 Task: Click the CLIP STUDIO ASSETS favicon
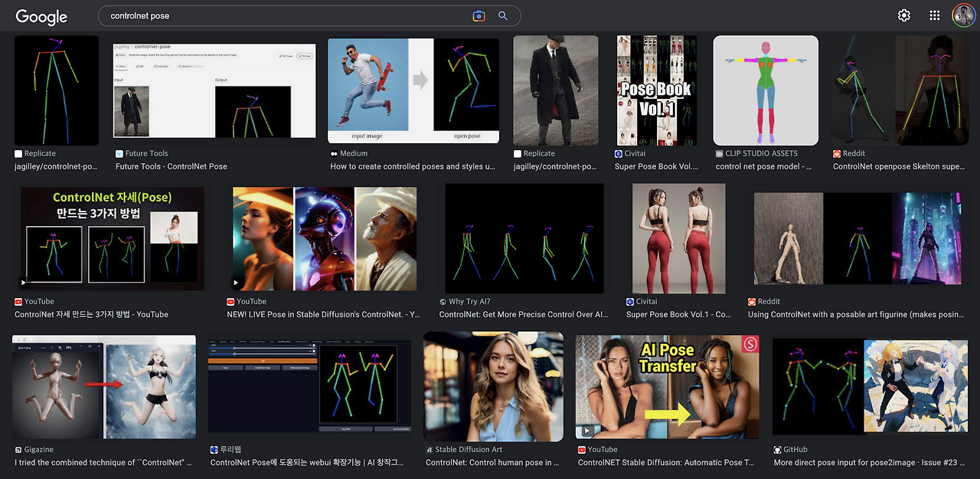pos(720,154)
